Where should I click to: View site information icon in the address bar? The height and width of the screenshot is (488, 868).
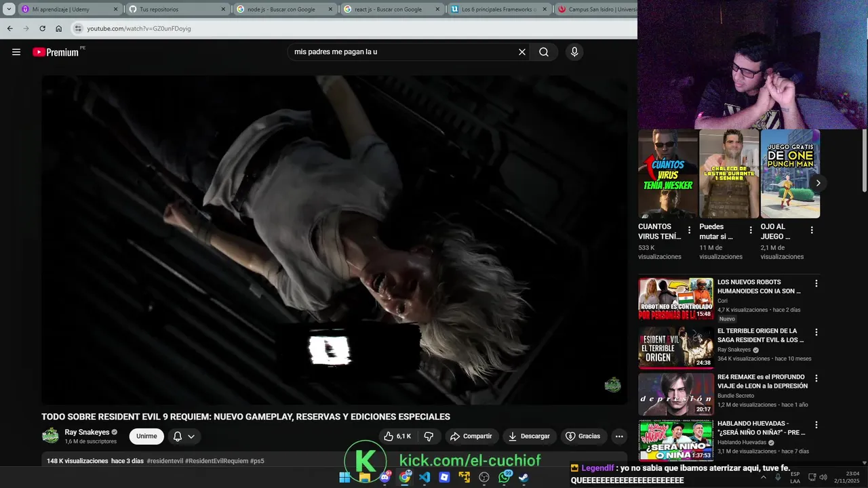pos(78,28)
